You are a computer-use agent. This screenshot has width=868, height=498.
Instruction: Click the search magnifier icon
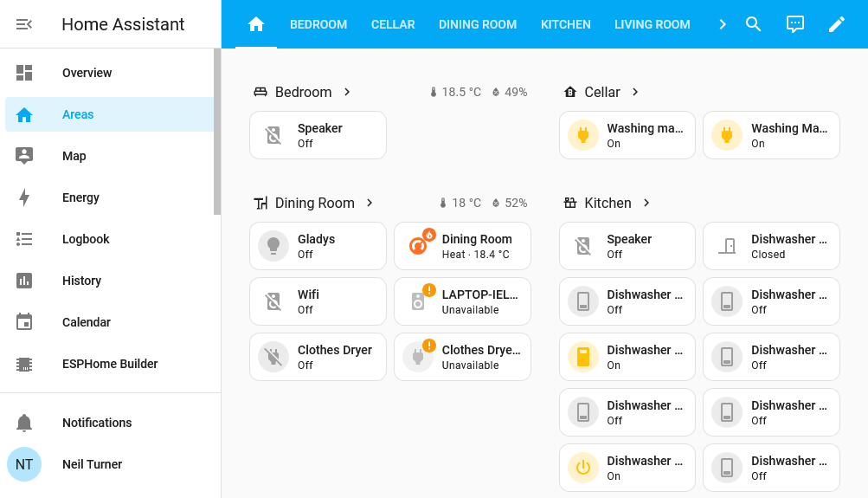point(753,24)
